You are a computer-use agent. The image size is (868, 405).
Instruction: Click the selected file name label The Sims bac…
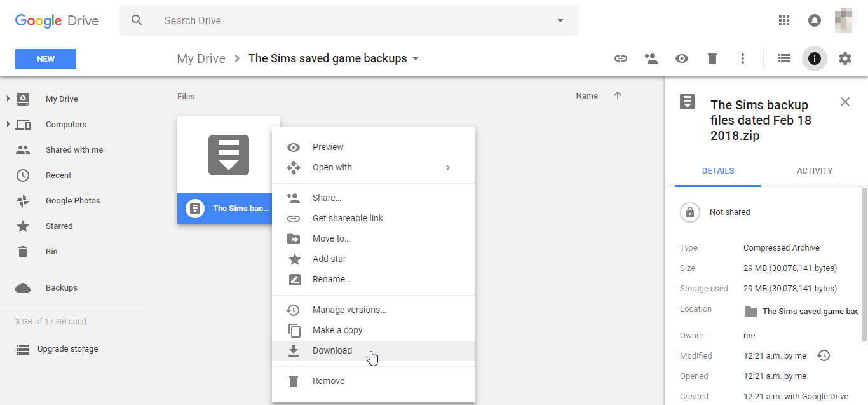(240, 208)
